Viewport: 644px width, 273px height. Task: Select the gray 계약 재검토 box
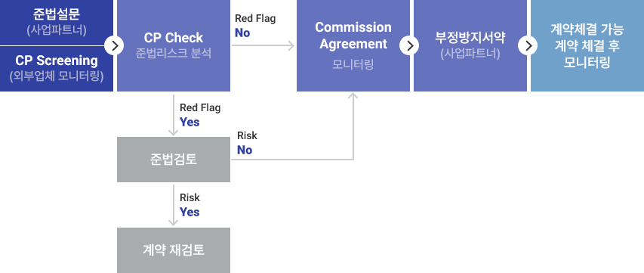(174, 250)
